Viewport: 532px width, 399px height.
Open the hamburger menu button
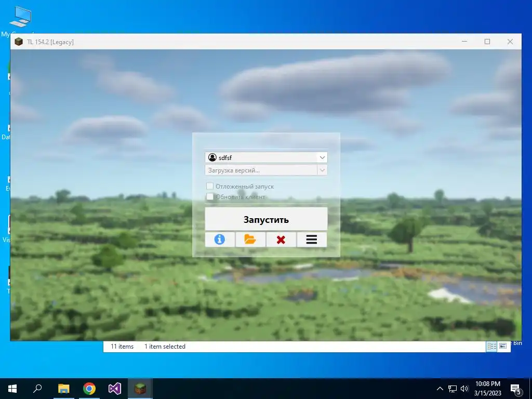coord(312,240)
